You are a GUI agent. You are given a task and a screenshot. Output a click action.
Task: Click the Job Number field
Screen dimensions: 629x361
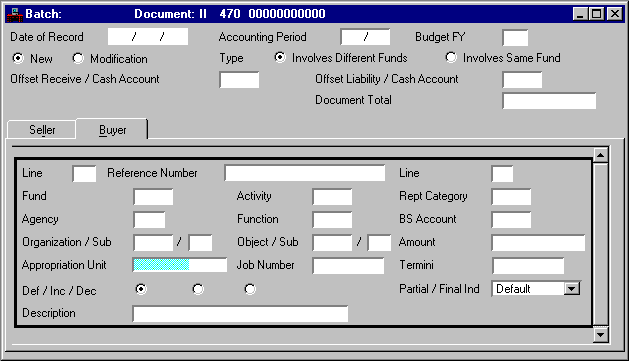tap(348, 266)
